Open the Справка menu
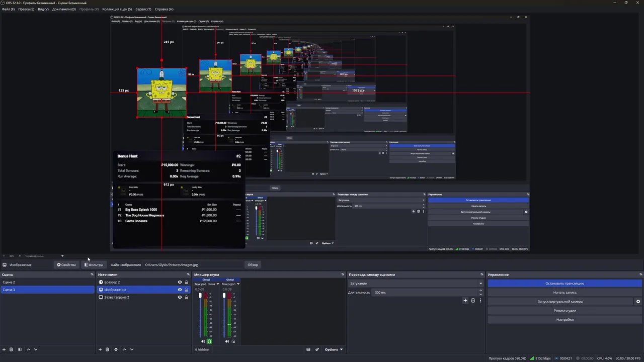The image size is (644, 362). [x=164, y=9]
